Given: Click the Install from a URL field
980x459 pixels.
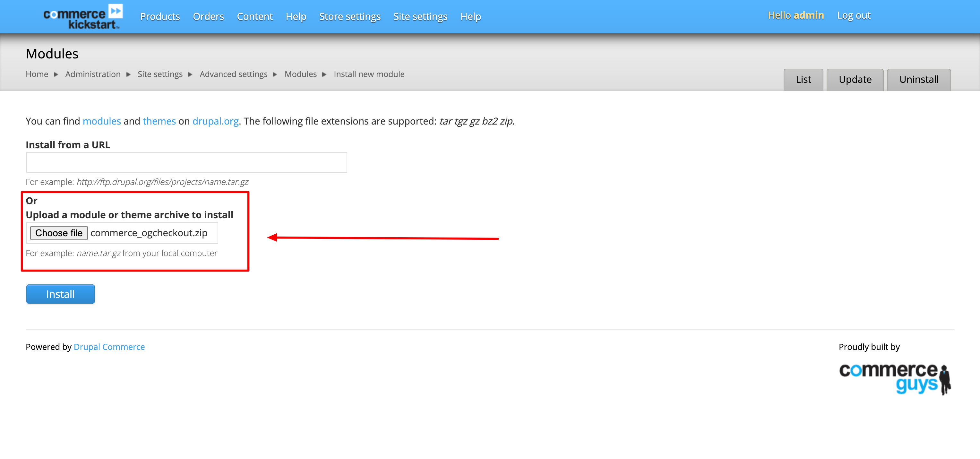Looking at the screenshot, I should tap(186, 162).
